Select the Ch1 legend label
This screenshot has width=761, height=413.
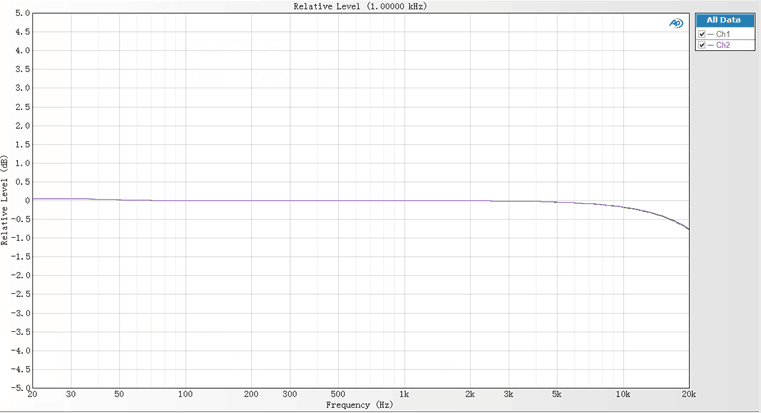tap(724, 34)
